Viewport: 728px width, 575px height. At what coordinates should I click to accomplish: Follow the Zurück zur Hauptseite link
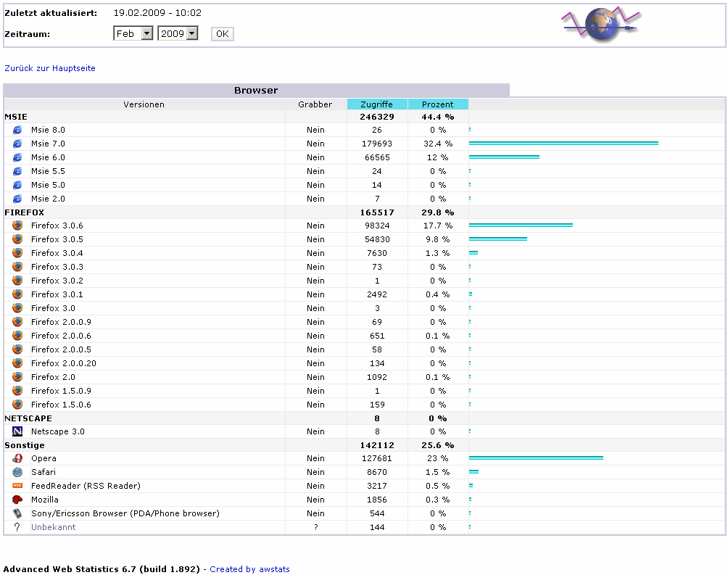click(x=50, y=68)
